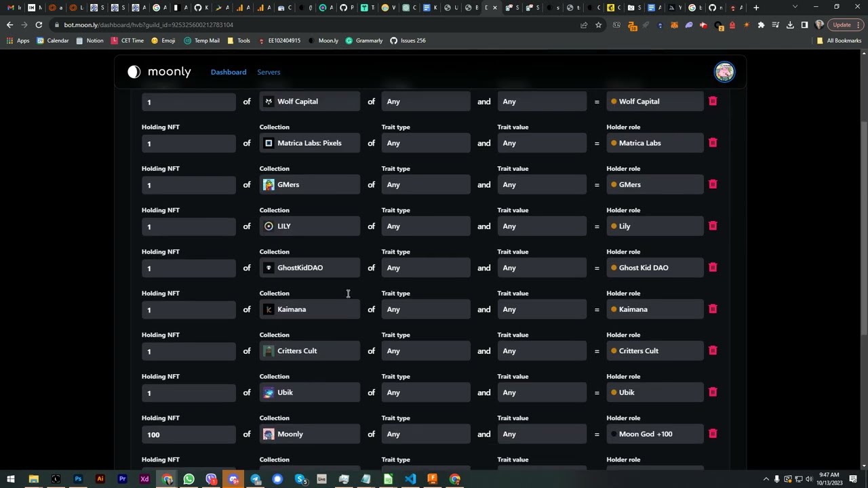Delete the Kaimana rule with trash icon
The width and height of the screenshot is (868, 488).
(713, 309)
